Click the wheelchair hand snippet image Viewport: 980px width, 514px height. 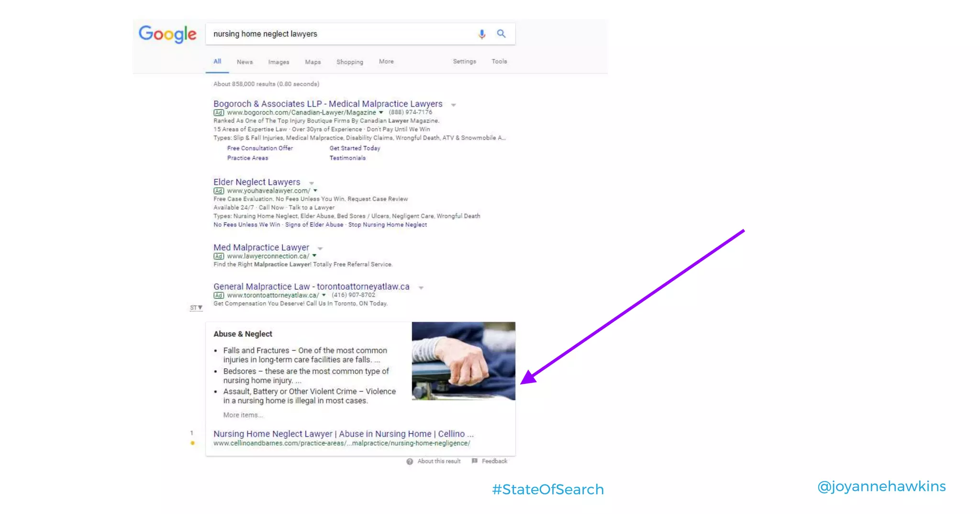(x=463, y=361)
